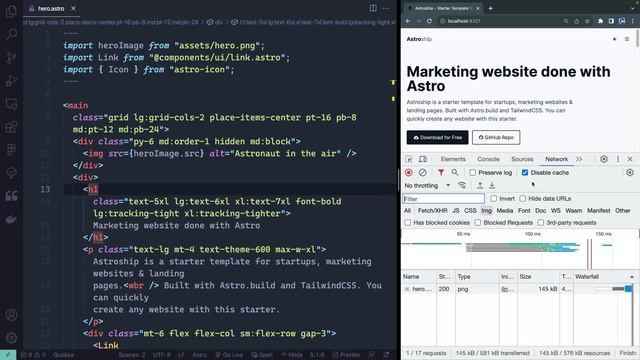Open the hamburger menu on the Astroship page
The height and width of the screenshot is (360, 640).
tap(627, 39)
